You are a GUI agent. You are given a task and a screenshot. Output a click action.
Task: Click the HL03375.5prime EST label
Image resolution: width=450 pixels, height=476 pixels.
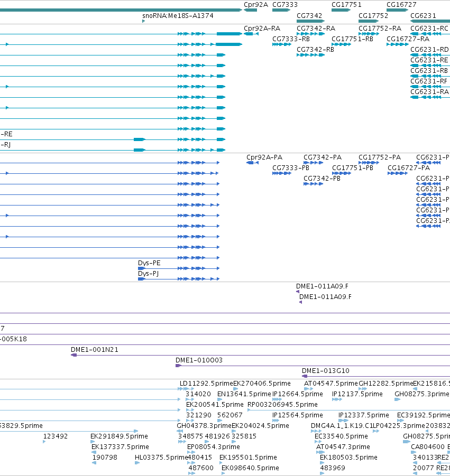(x=161, y=457)
